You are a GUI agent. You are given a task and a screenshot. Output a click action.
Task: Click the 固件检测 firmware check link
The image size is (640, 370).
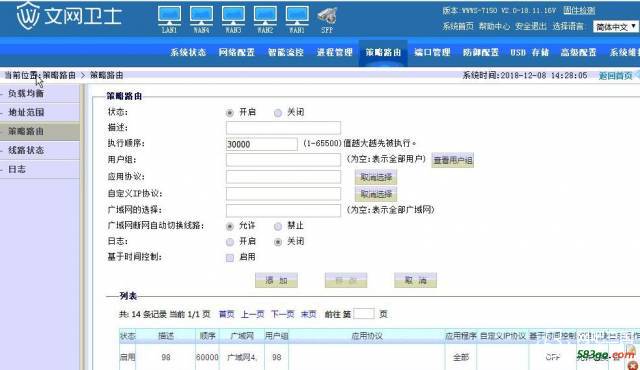[x=579, y=11]
